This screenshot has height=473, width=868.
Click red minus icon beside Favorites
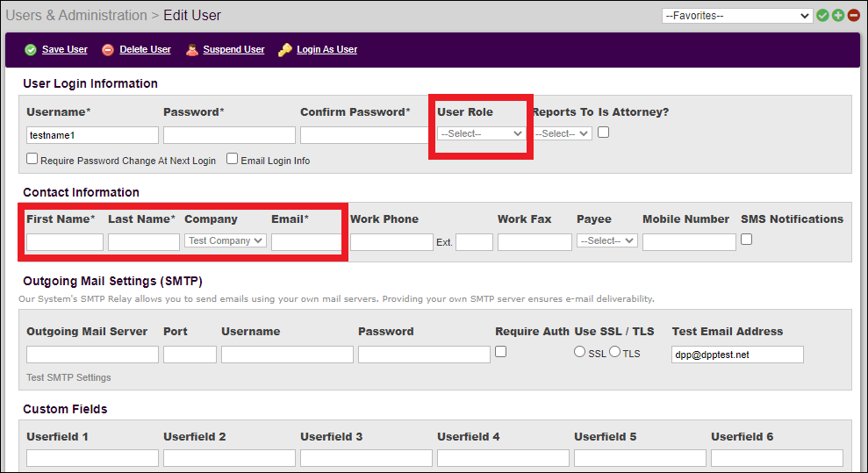click(x=854, y=16)
